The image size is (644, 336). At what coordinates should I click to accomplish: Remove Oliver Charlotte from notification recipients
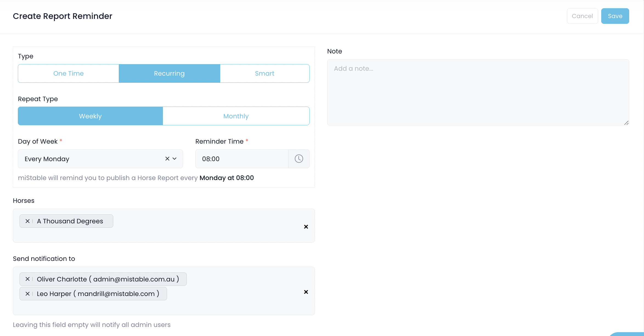(x=27, y=279)
